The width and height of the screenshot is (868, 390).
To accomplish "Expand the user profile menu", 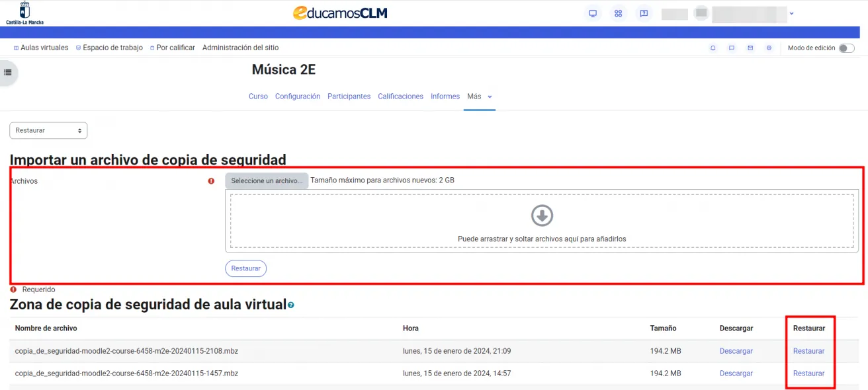I will pyautogui.click(x=791, y=13).
